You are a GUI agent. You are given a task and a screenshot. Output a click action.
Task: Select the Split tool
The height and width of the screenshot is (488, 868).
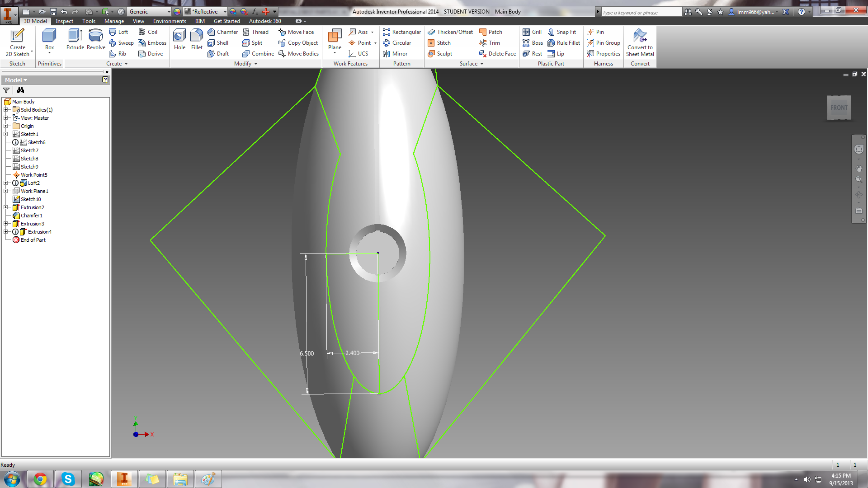click(x=252, y=43)
